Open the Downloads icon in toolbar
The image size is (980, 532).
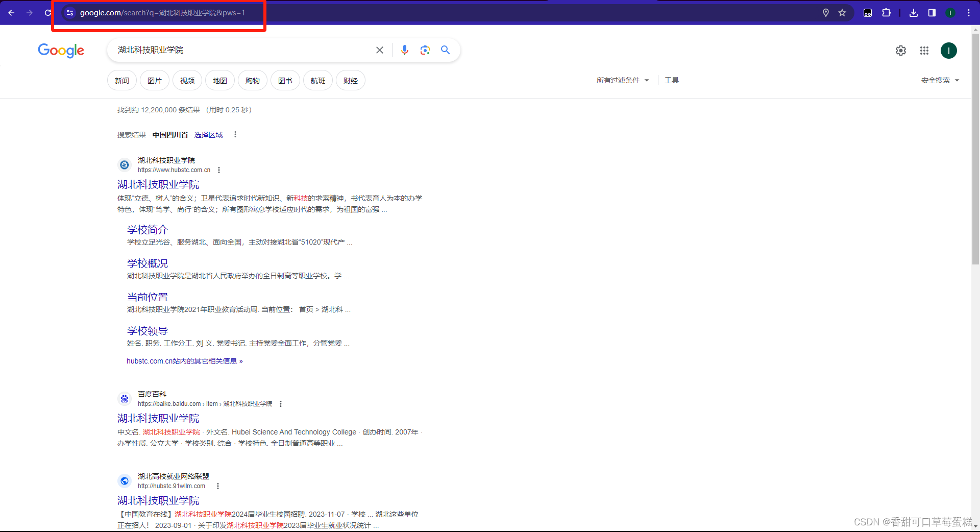(x=914, y=13)
